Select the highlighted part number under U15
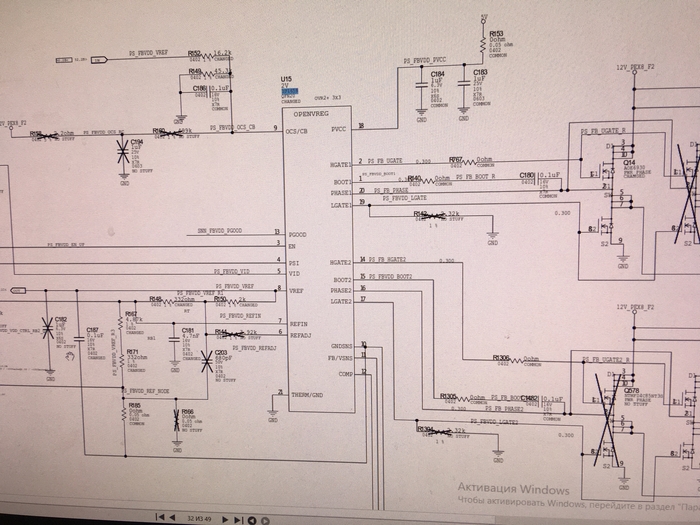The height and width of the screenshot is (525, 700). pos(290,91)
